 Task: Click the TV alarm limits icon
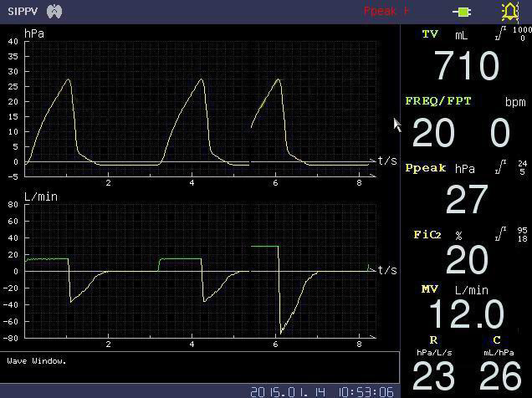point(500,34)
